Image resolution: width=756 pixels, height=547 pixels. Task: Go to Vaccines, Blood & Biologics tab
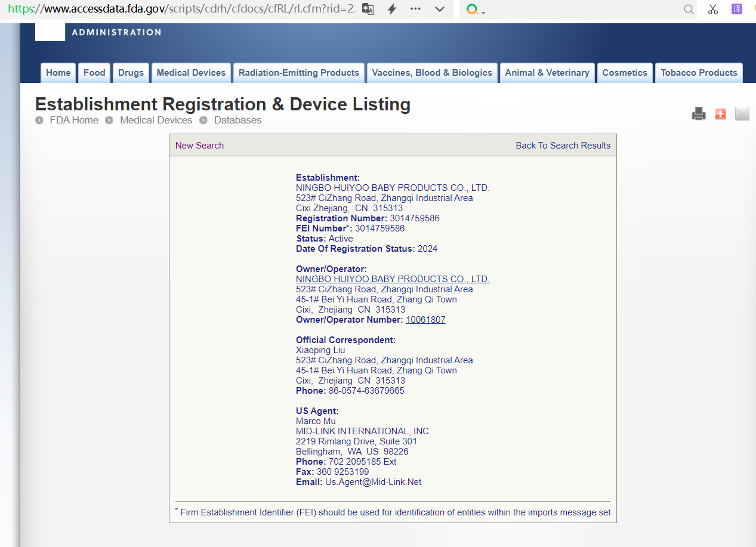[432, 73]
